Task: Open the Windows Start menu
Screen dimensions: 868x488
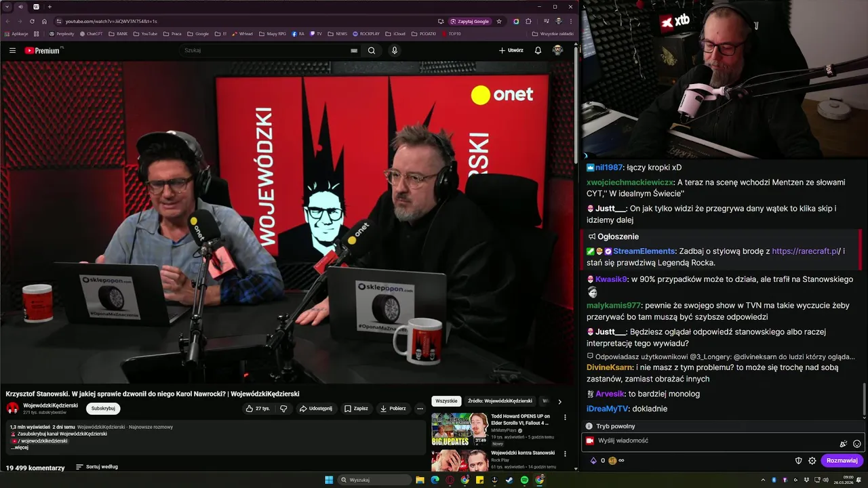Action: pyautogui.click(x=329, y=480)
